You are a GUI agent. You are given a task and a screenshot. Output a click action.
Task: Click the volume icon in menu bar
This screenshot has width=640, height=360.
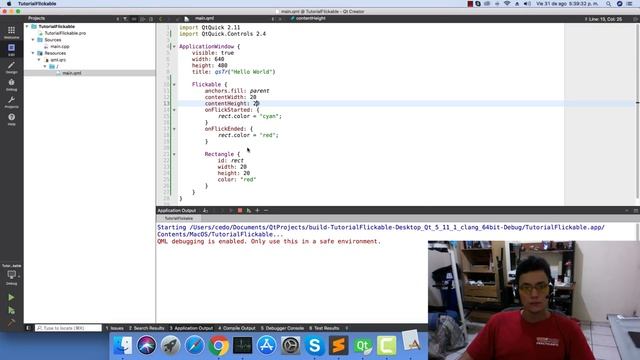(527, 4)
